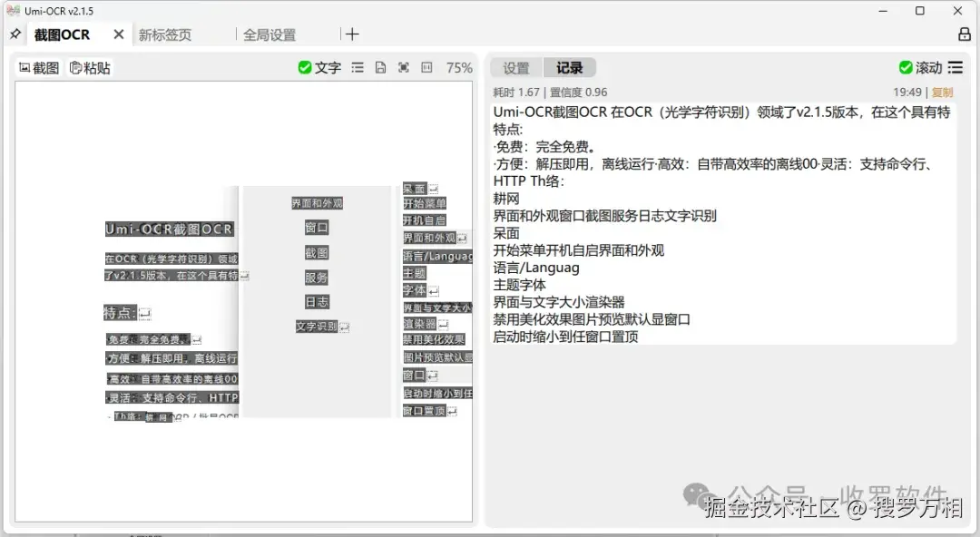This screenshot has width=980, height=537.
Task: Switch to the 记录 records tab
Action: pos(570,66)
